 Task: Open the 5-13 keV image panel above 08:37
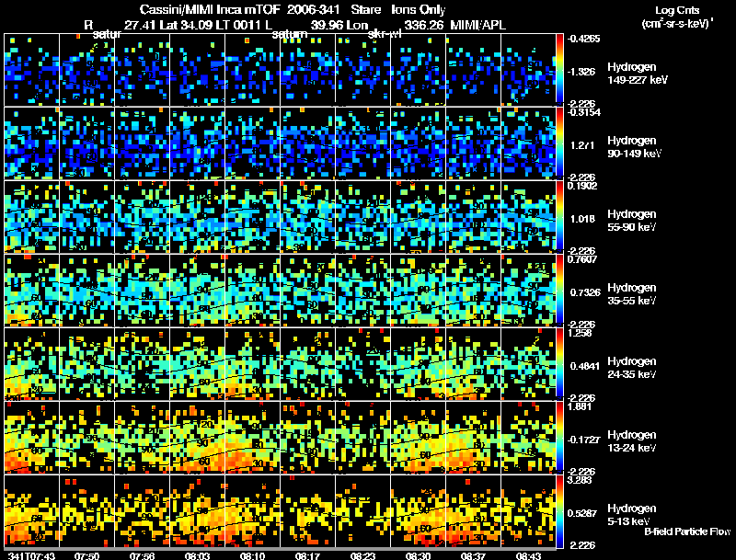(473, 511)
